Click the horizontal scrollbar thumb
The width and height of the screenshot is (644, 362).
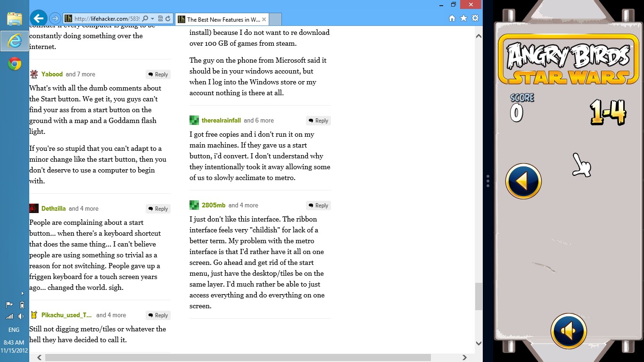(238, 358)
